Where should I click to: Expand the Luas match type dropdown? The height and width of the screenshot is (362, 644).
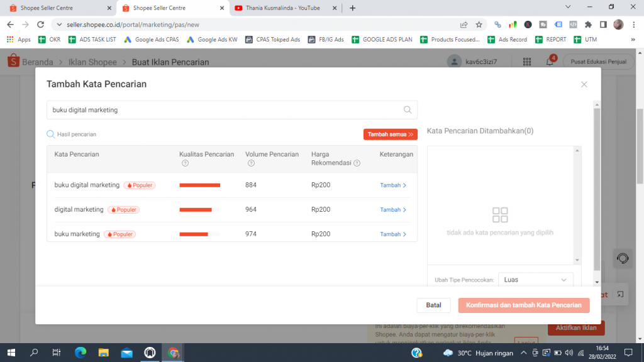tap(535, 280)
